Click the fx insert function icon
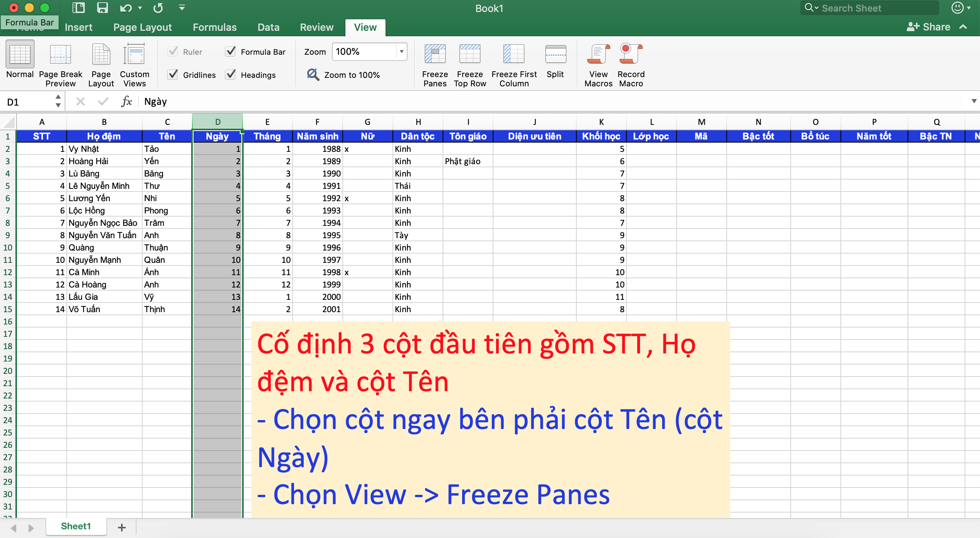This screenshot has height=538, width=980. 126,102
